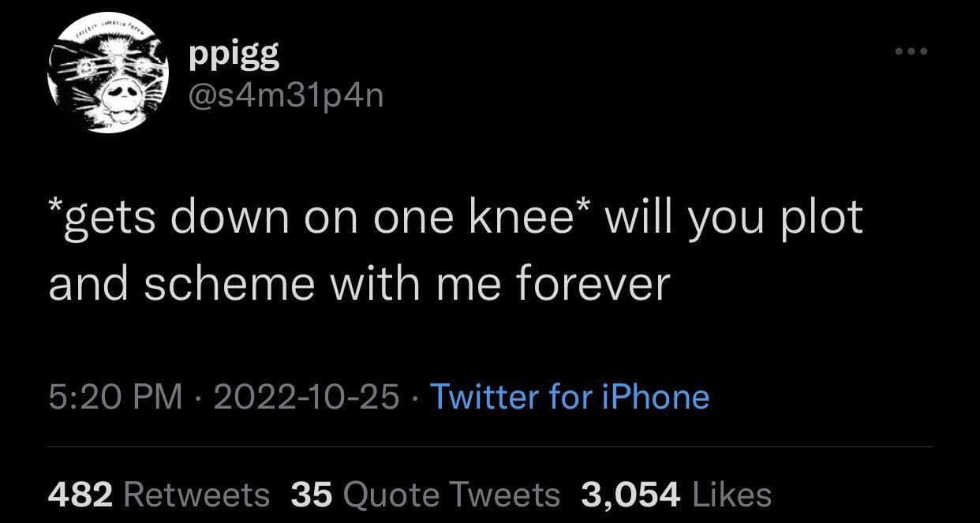Open the 3,054 Likes list
The image size is (980, 523).
pos(676,495)
